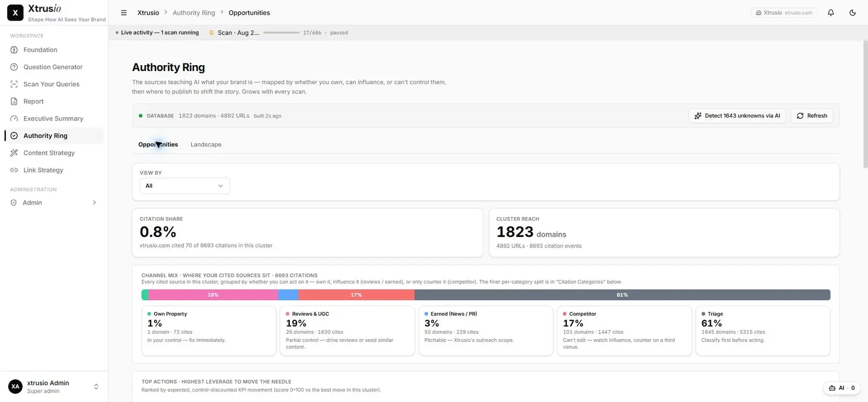Click the XA user avatar
Screen dimensions: 868x402
(15, 387)
